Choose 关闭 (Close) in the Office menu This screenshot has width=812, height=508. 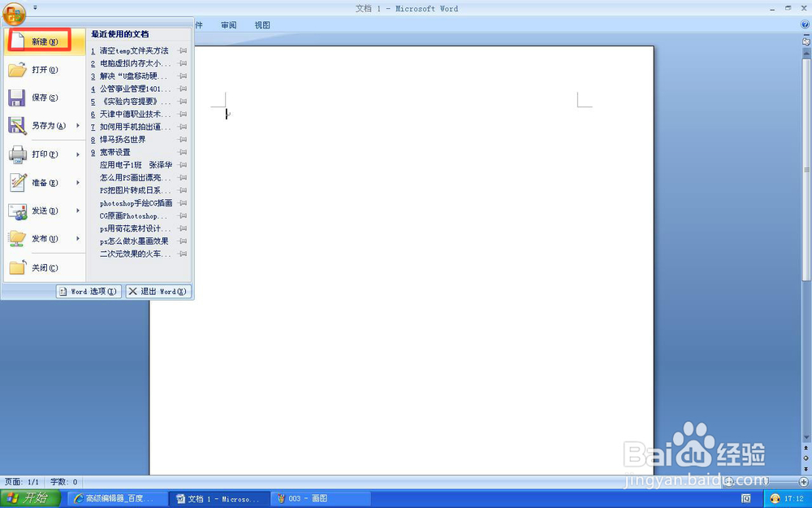45,267
